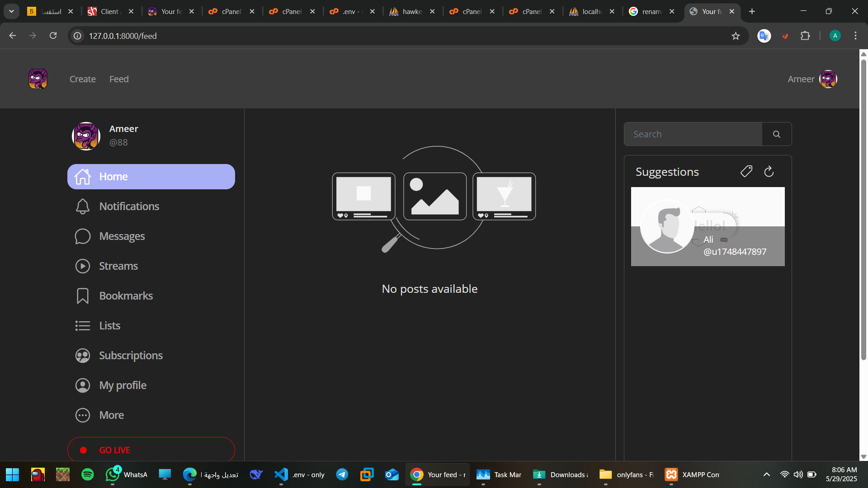
Task: Click the @88 username under Ameer
Action: pyautogui.click(x=118, y=142)
